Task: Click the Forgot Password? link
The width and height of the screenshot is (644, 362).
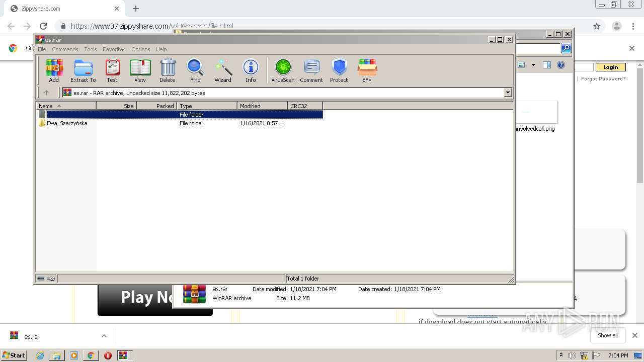Action: (603, 78)
